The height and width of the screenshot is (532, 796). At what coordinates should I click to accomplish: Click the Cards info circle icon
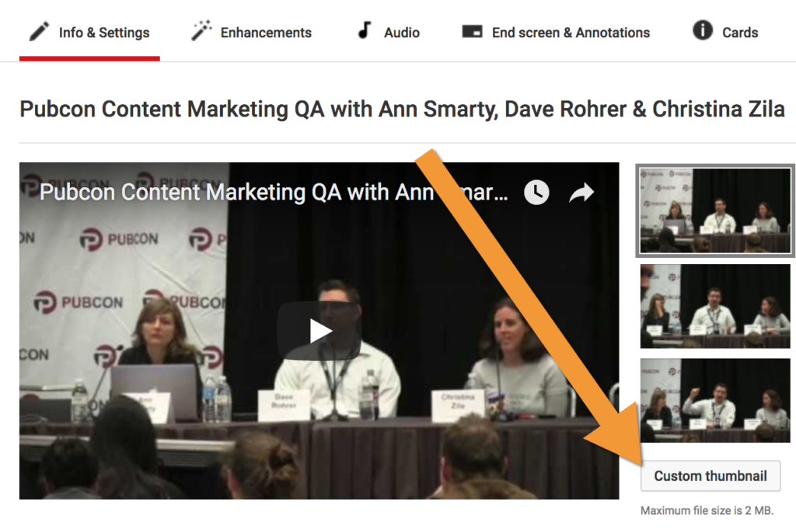point(703,30)
